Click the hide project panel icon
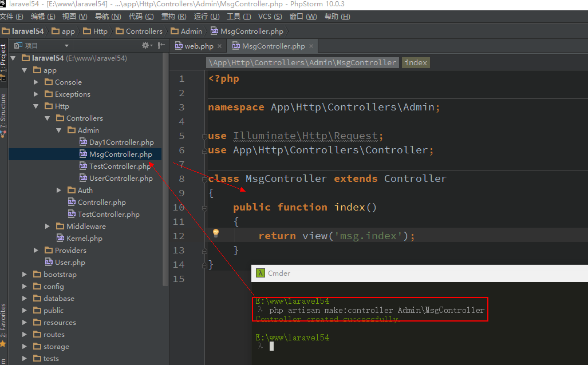 (161, 46)
